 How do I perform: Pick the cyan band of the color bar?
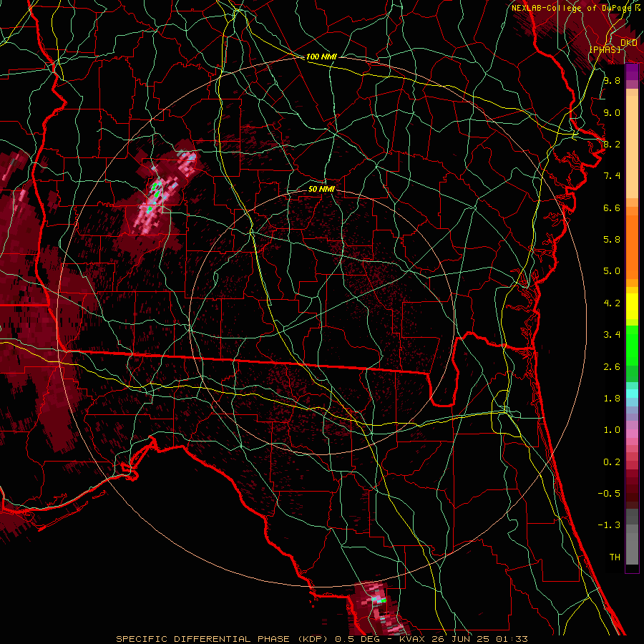(x=632, y=394)
